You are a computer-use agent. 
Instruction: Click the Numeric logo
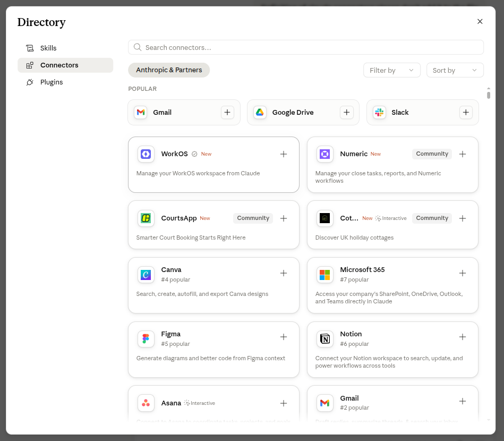324,154
